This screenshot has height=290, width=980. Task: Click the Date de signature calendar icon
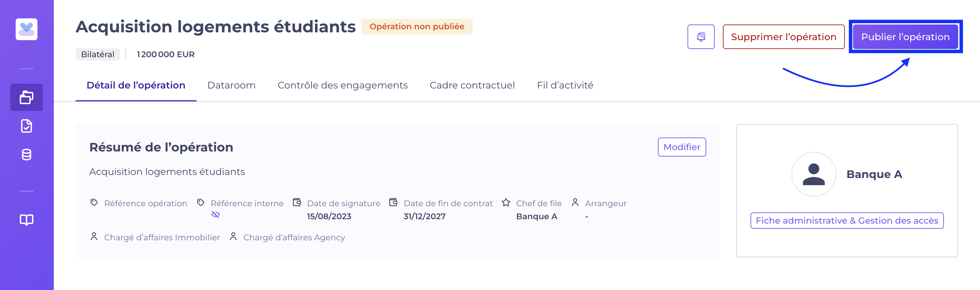coord(297,203)
